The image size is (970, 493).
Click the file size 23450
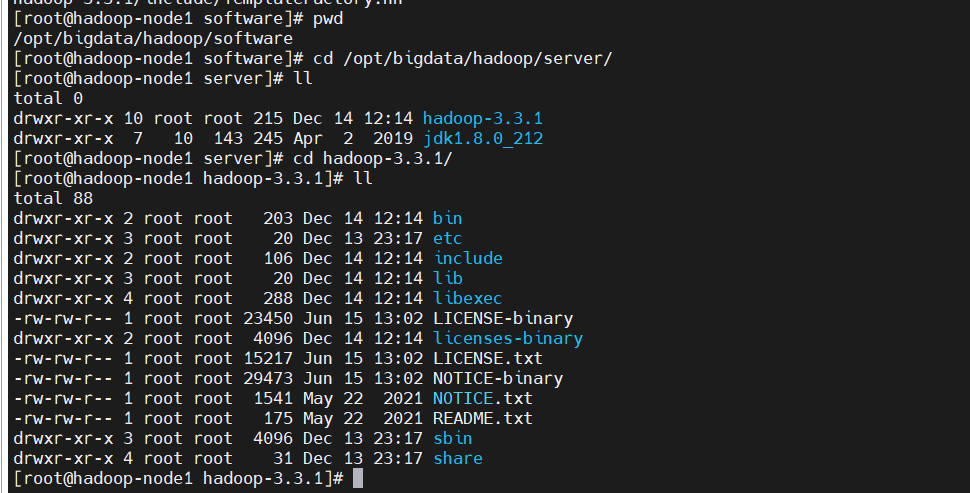point(268,319)
